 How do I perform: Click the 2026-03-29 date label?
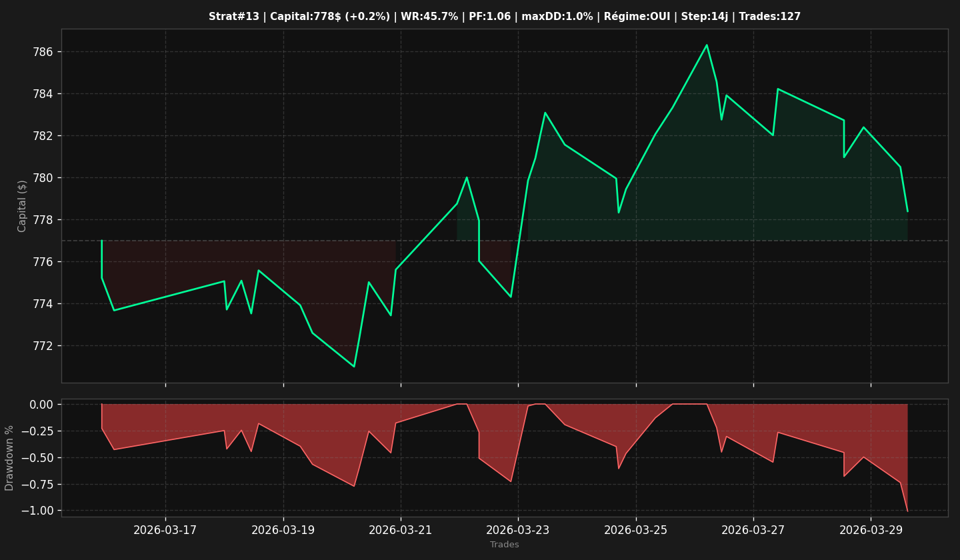click(x=871, y=530)
